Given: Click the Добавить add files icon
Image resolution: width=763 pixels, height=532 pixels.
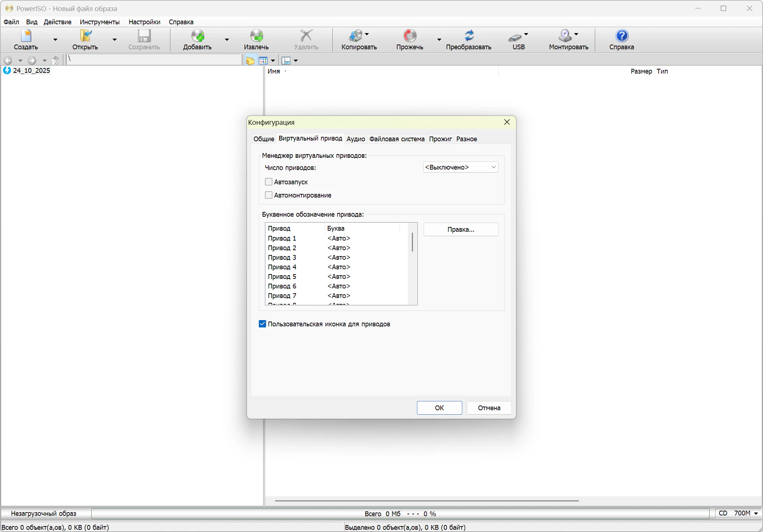Looking at the screenshot, I should pyautogui.click(x=197, y=36).
